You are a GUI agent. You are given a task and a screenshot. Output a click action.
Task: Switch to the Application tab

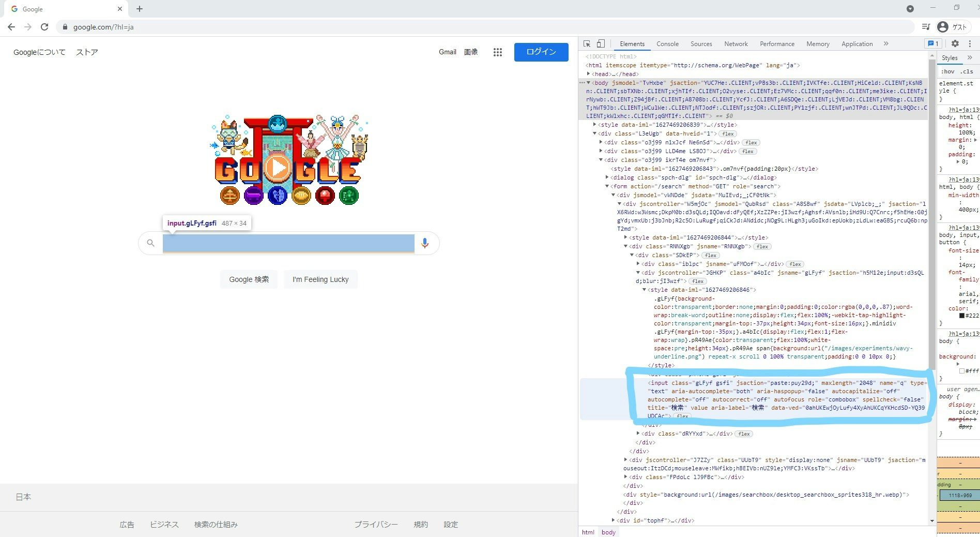coord(857,44)
